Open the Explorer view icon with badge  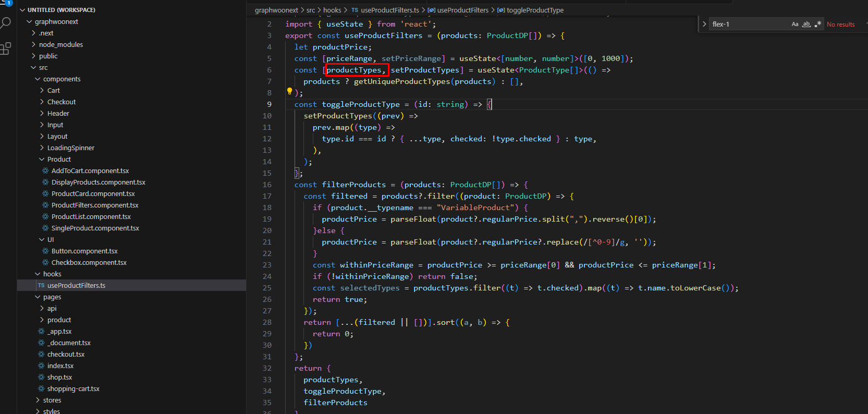[6, 3]
